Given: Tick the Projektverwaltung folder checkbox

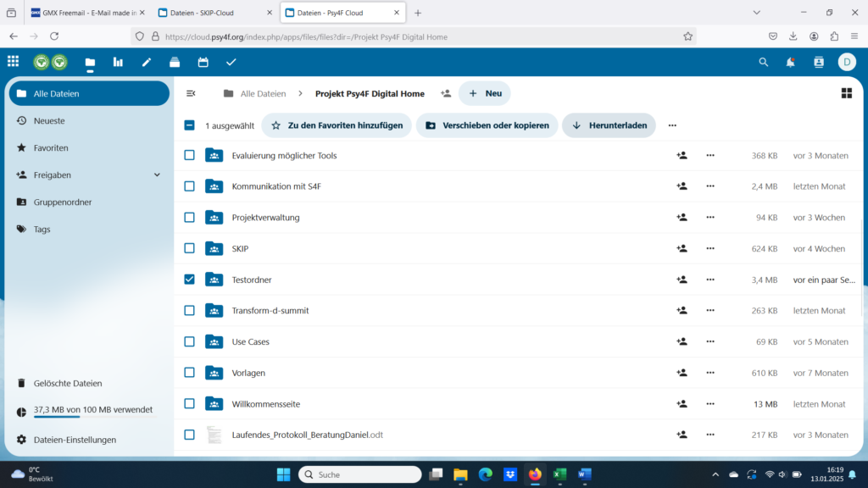Looking at the screenshot, I should pos(189,217).
